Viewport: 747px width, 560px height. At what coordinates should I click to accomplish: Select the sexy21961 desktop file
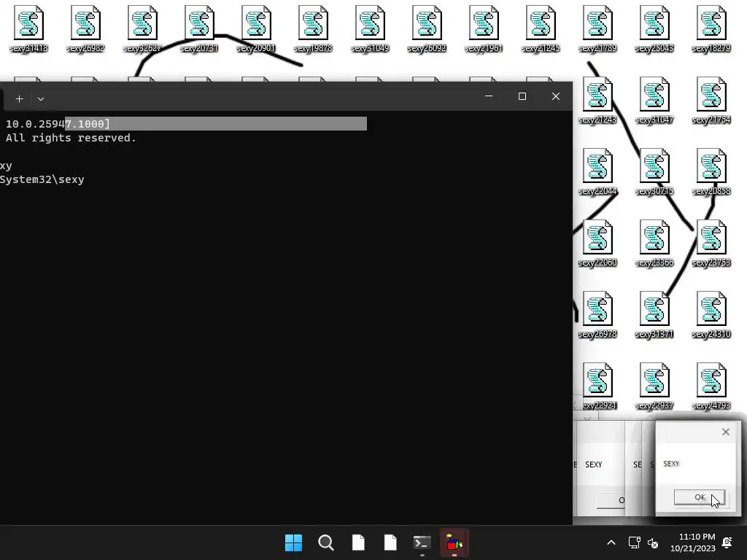484,29
